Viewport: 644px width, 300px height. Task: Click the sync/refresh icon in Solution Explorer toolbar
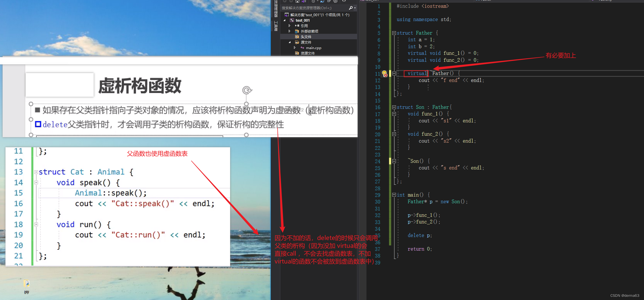(322, 1)
